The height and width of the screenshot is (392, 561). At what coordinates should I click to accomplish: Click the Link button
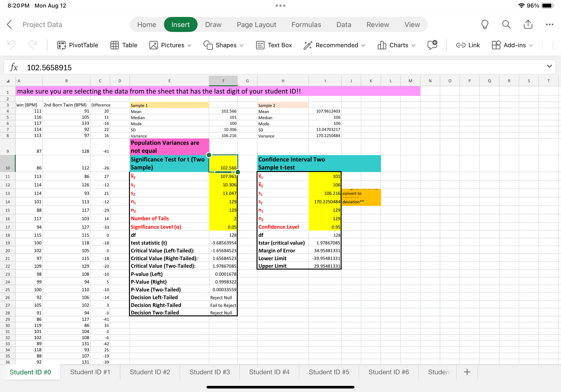pyautogui.click(x=468, y=45)
